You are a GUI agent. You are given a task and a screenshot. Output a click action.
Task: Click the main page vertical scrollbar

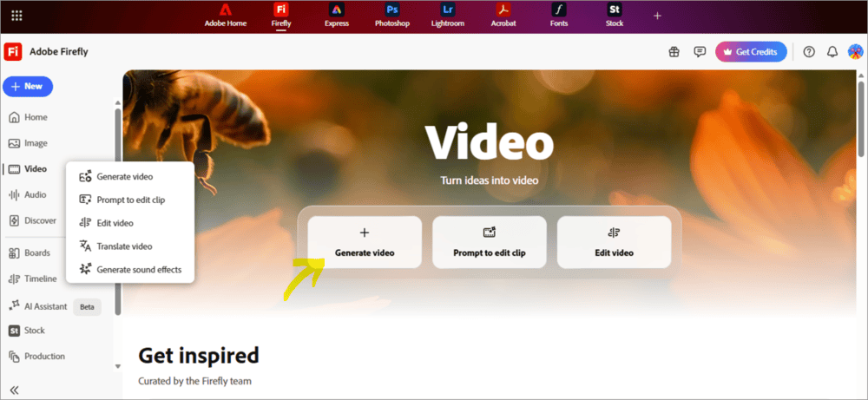coord(861,119)
